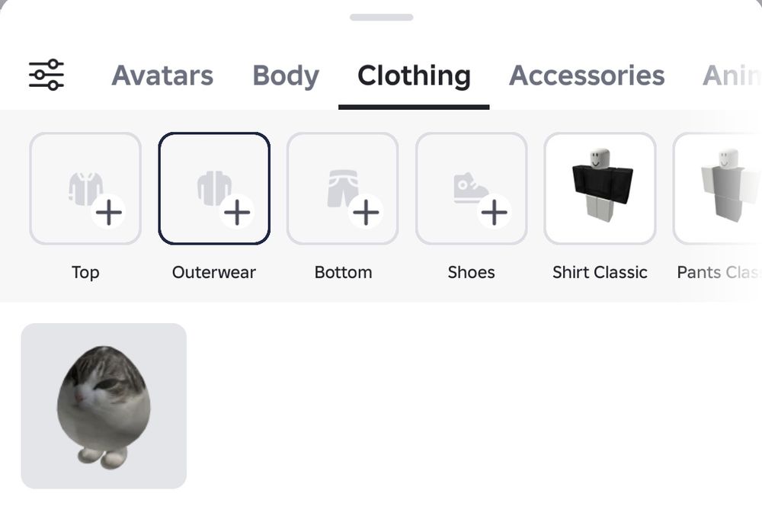Click the Pants Classic label

coord(719,272)
